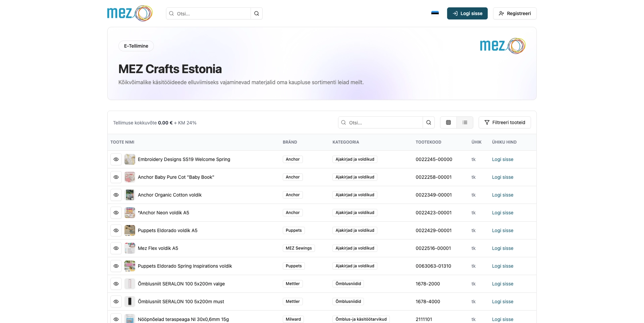
Task: Select the E-Tellimine tag
Action: click(x=136, y=46)
